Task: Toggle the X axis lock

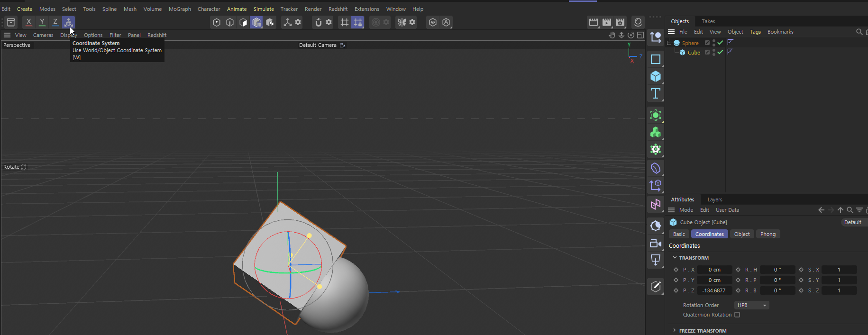Action: (29, 22)
